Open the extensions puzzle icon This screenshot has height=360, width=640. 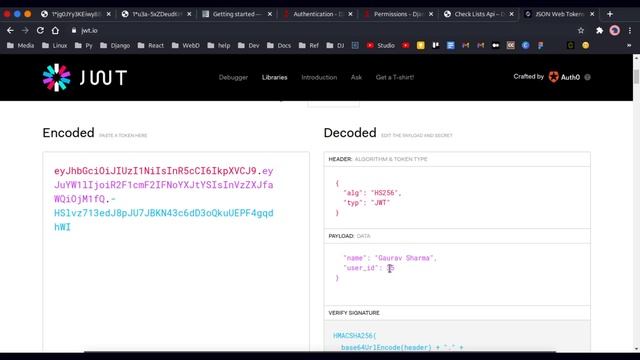coord(599,31)
